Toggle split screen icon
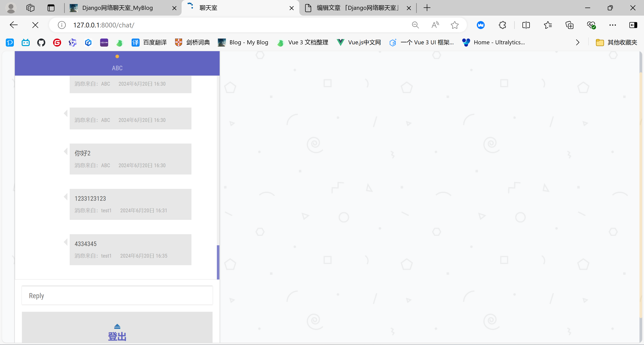 (x=526, y=25)
